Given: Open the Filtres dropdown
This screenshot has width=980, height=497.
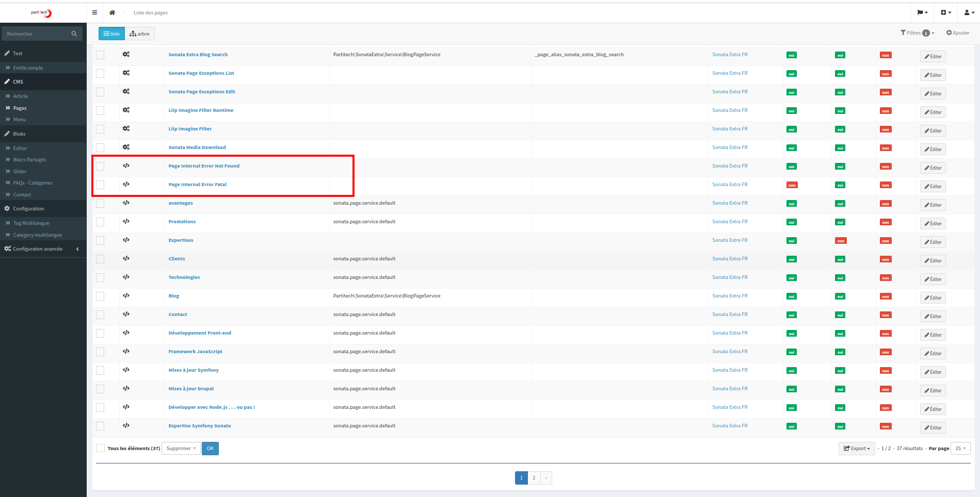Looking at the screenshot, I should pyautogui.click(x=917, y=32).
